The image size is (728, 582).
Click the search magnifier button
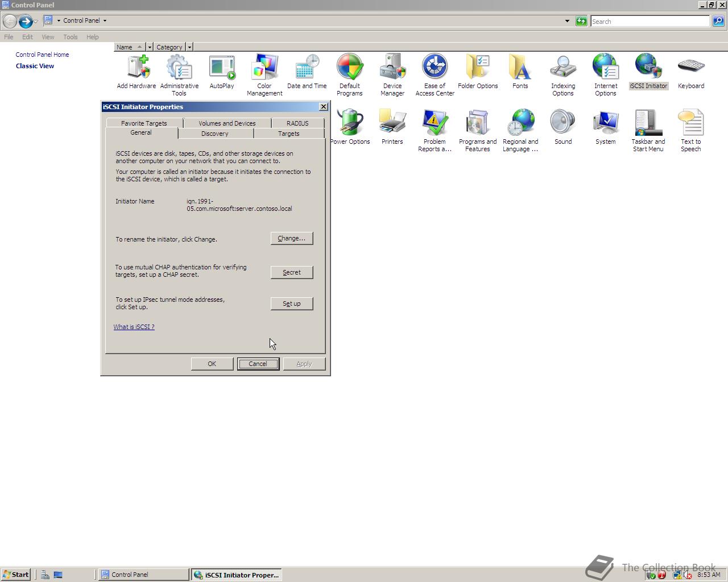(x=718, y=21)
